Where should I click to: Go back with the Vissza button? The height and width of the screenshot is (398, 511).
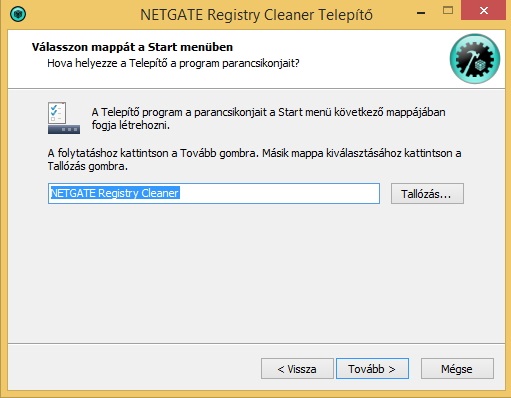tap(297, 369)
